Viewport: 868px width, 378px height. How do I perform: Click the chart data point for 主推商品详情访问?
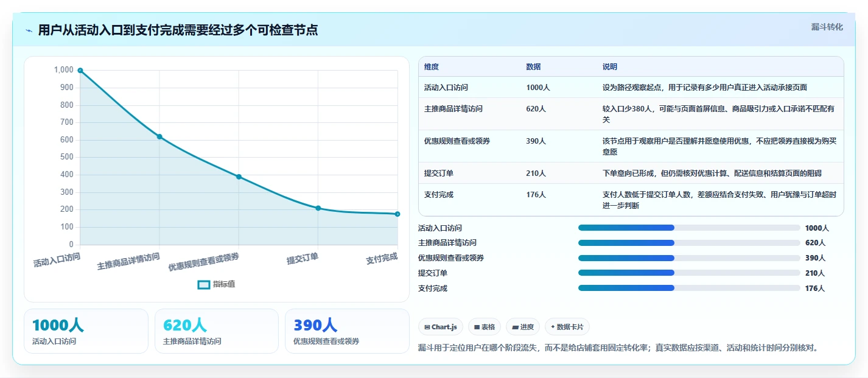pyautogui.click(x=159, y=137)
